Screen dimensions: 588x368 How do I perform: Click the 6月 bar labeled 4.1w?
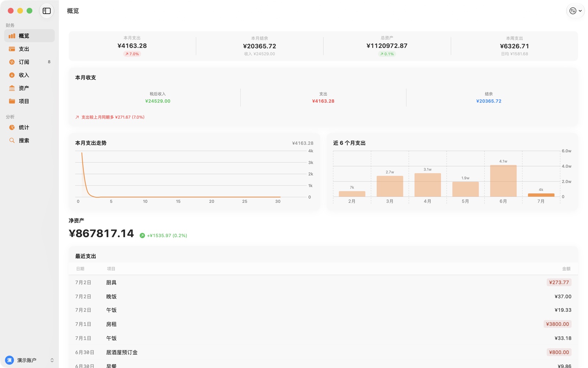(503, 181)
